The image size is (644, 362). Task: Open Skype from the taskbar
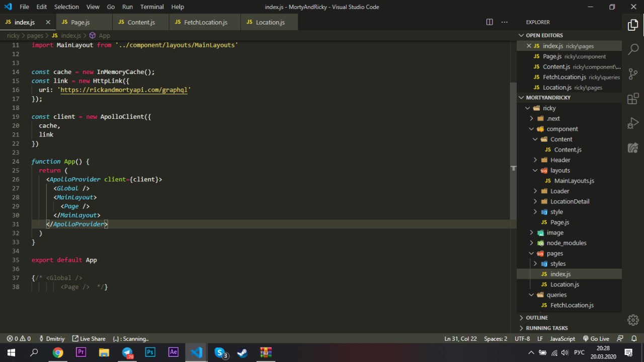tap(220, 352)
